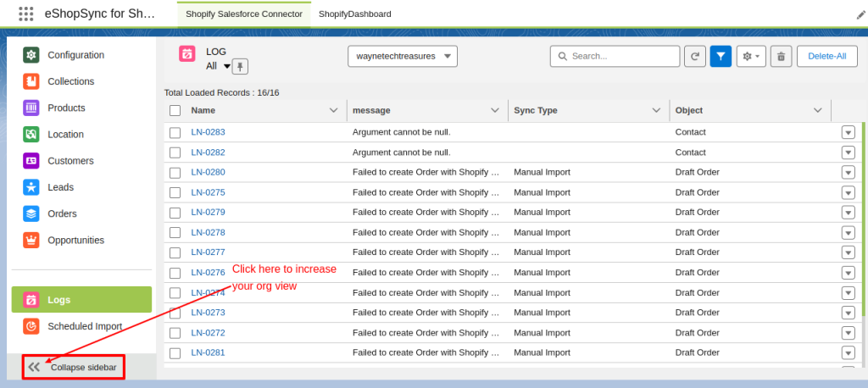Click the pencil edit icon in top bar
Screen dimensions: 868x388
click(861, 15)
